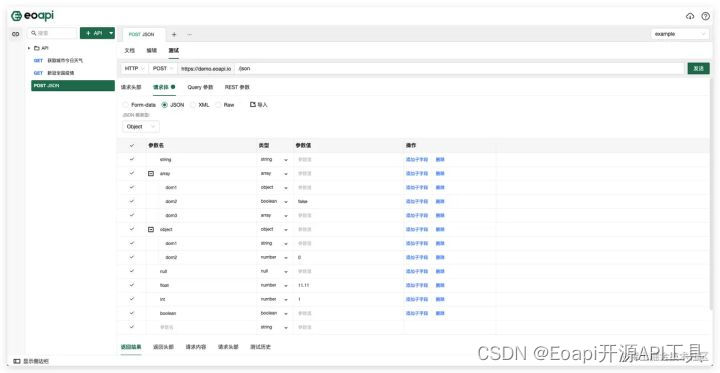Switch to the 编辑 tab
Viewport: 720px width, 373px height.
click(x=152, y=50)
